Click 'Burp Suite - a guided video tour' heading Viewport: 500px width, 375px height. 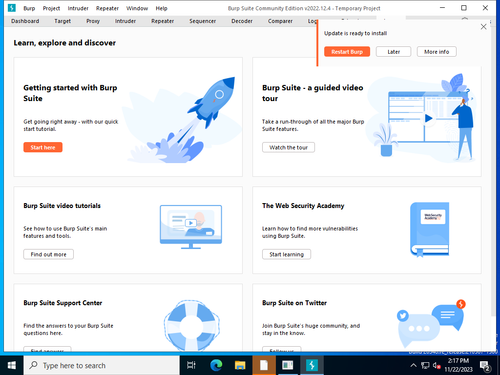(x=313, y=93)
